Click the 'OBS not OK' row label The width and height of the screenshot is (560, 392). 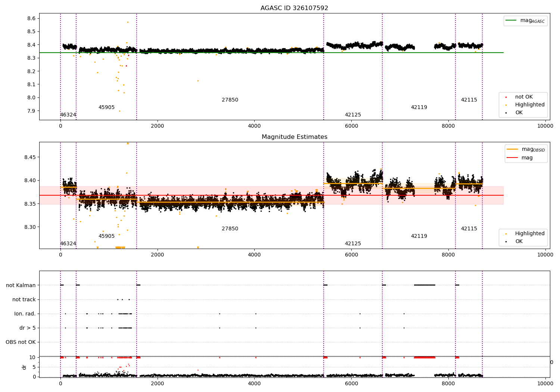[21, 342]
